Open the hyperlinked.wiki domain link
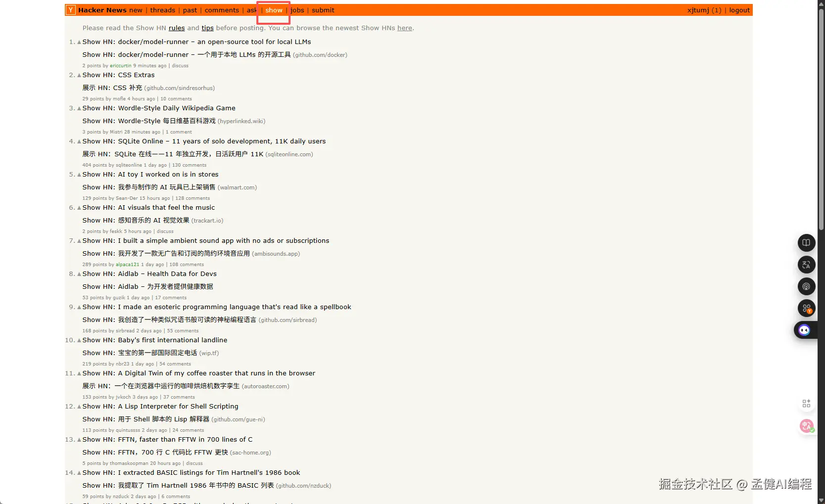The width and height of the screenshot is (825, 504). click(242, 121)
